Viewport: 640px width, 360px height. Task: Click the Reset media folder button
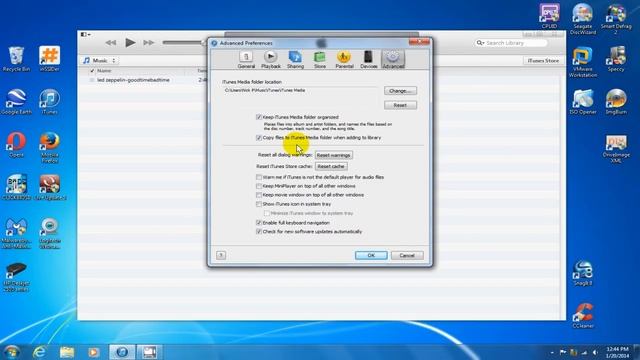click(x=400, y=105)
